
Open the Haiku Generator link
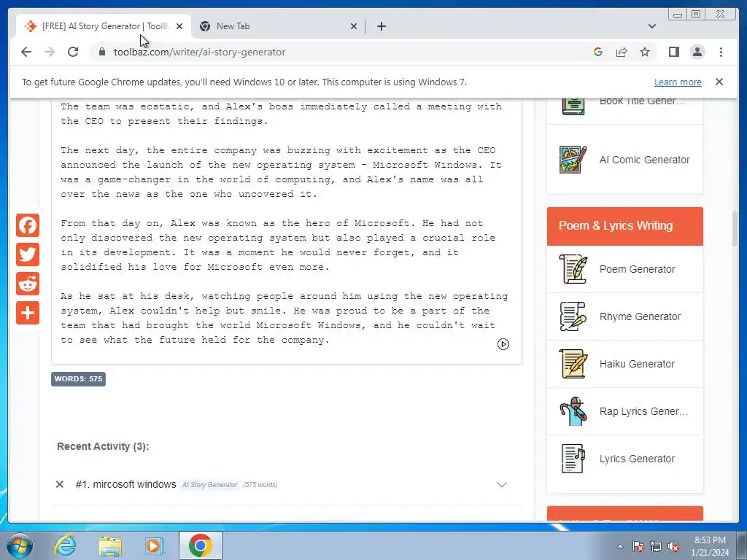[637, 364]
